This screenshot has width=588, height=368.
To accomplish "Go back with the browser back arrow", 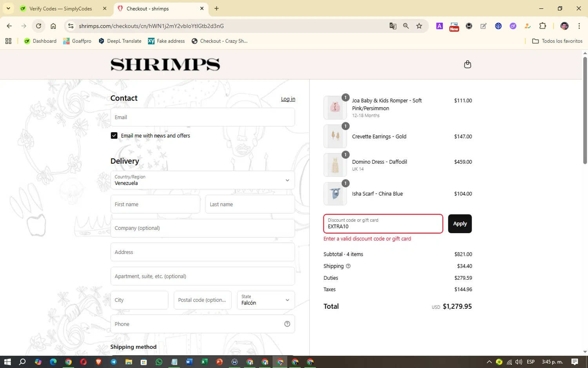I will [x=9, y=26].
